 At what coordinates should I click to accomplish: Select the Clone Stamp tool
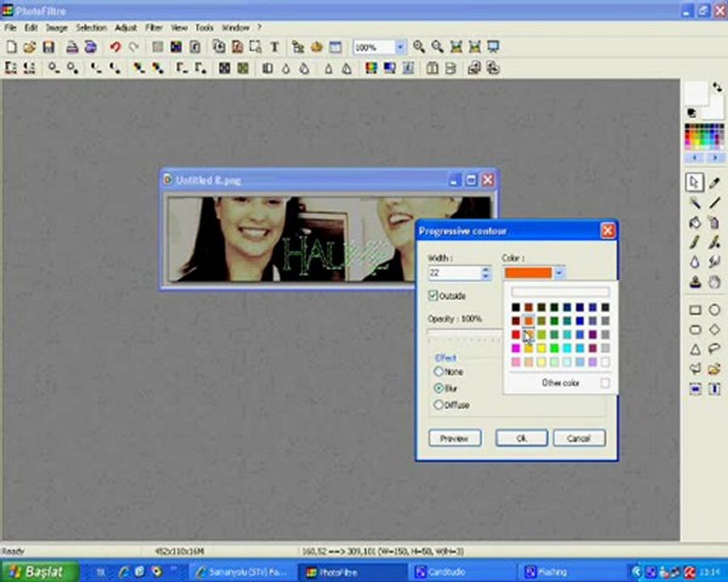(695, 282)
